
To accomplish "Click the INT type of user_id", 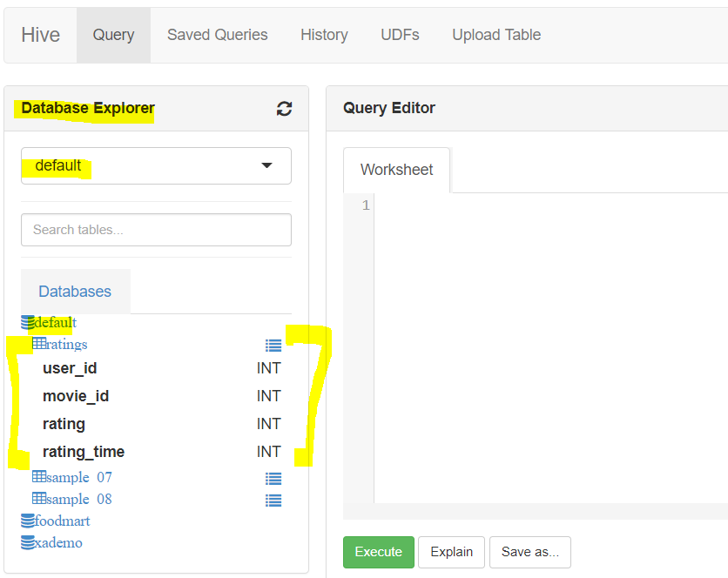I will (269, 368).
